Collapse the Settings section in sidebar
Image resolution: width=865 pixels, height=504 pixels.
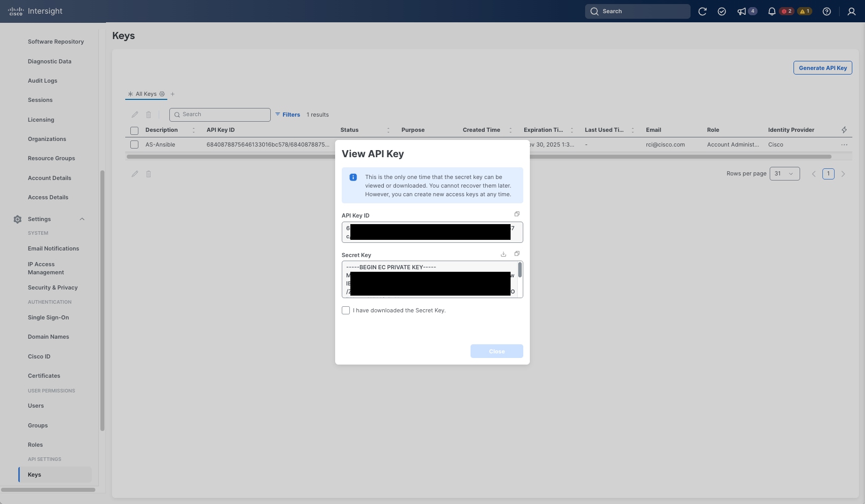point(82,219)
